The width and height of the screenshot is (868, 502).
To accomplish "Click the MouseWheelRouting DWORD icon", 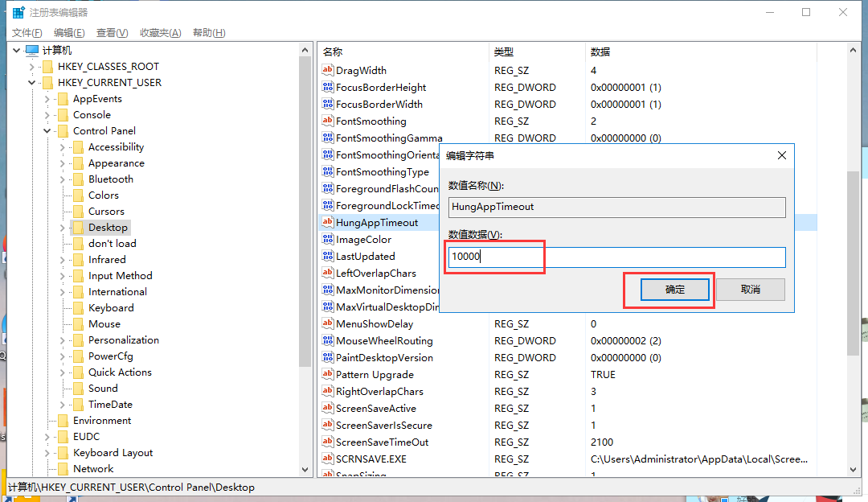I will (327, 341).
